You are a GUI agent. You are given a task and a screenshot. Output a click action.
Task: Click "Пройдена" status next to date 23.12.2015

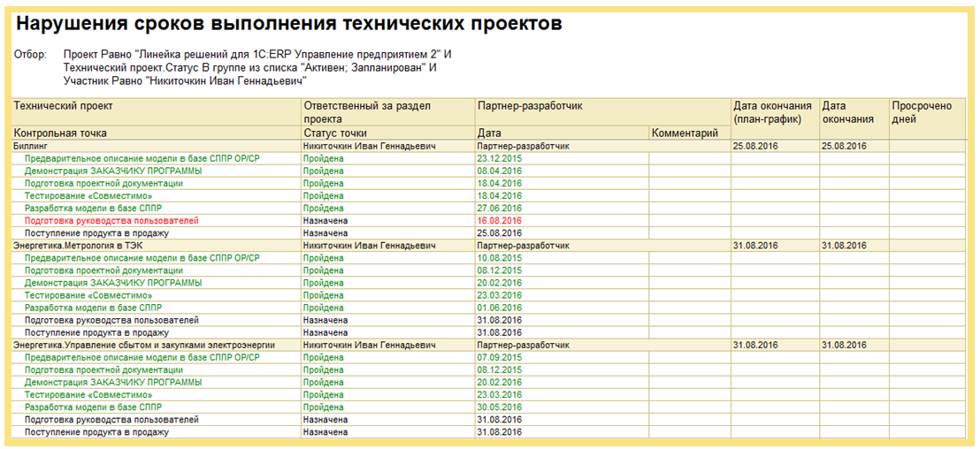323,158
